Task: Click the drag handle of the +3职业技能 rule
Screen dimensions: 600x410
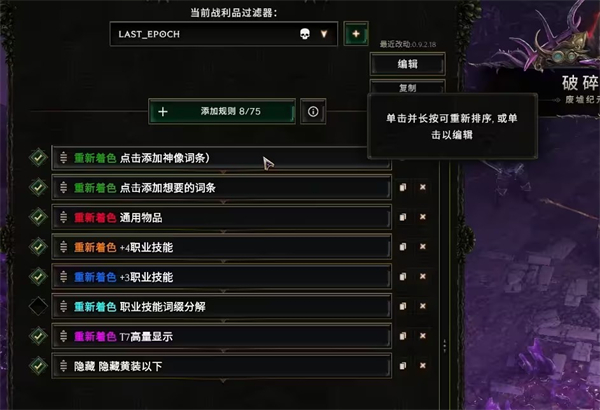Action: pos(64,276)
